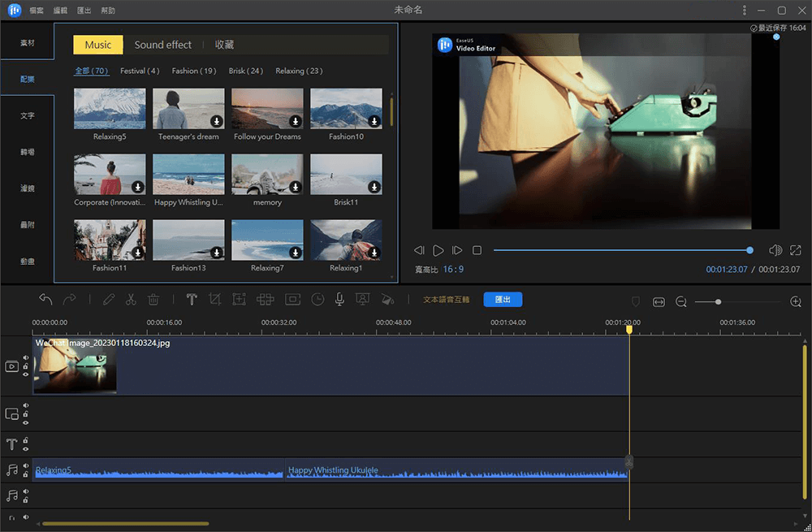Click the Undo arrow in the toolbar
Image resolution: width=812 pixels, height=532 pixels.
pyautogui.click(x=46, y=300)
